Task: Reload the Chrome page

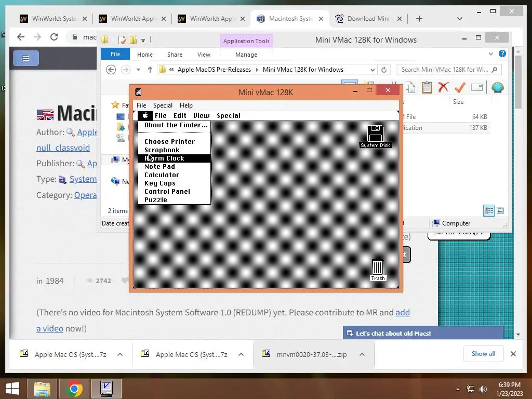Action: click(x=54, y=37)
